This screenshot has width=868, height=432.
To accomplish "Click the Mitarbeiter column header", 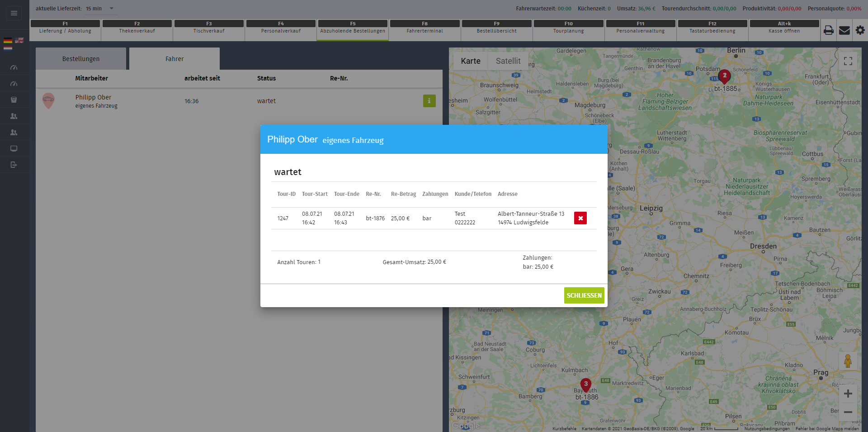I will pyautogui.click(x=91, y=78).
